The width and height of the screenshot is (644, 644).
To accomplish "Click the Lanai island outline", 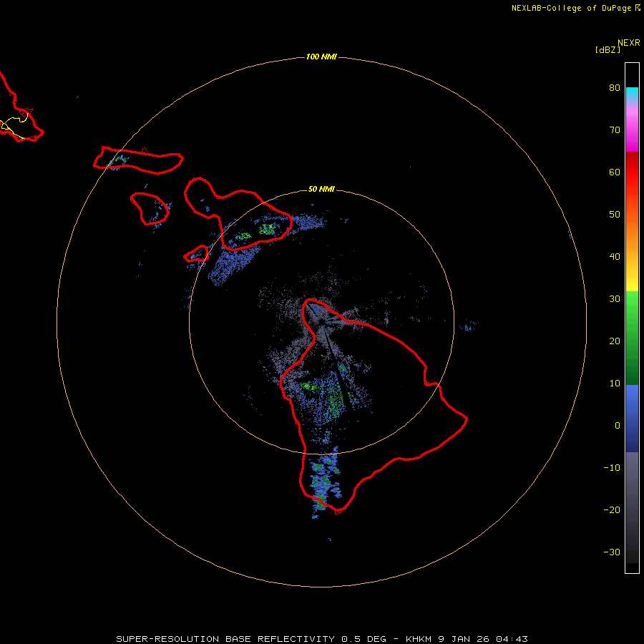I will 150,209.
